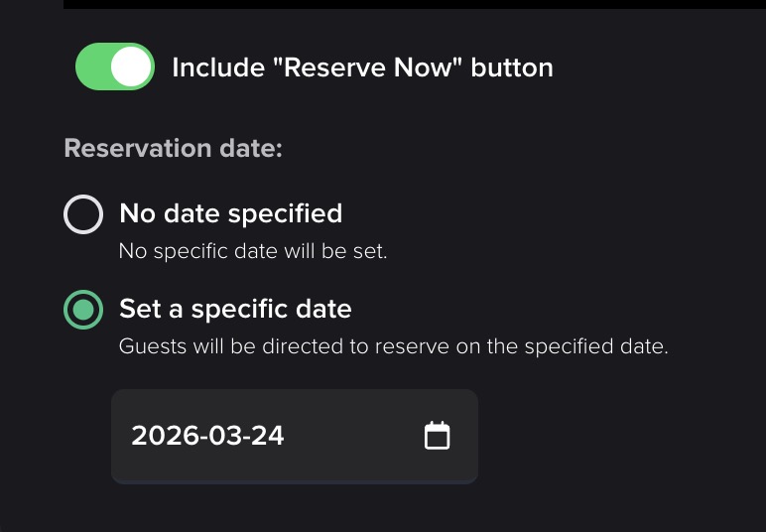Select the "Set a specific date" radio button
766x532 pixels.
tap(83, 310)
